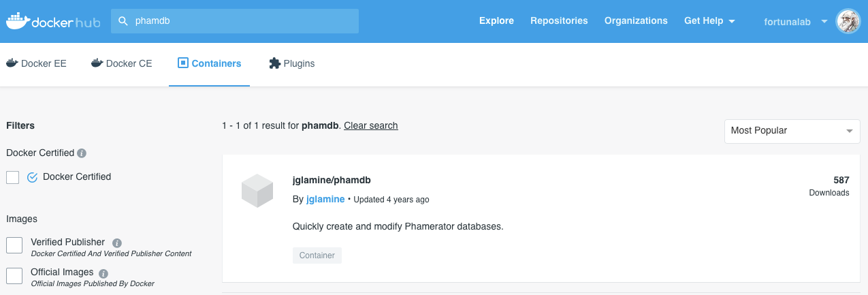The image size is (868, 295).
Task: Click the Official Images info icon
Action: 103,273
